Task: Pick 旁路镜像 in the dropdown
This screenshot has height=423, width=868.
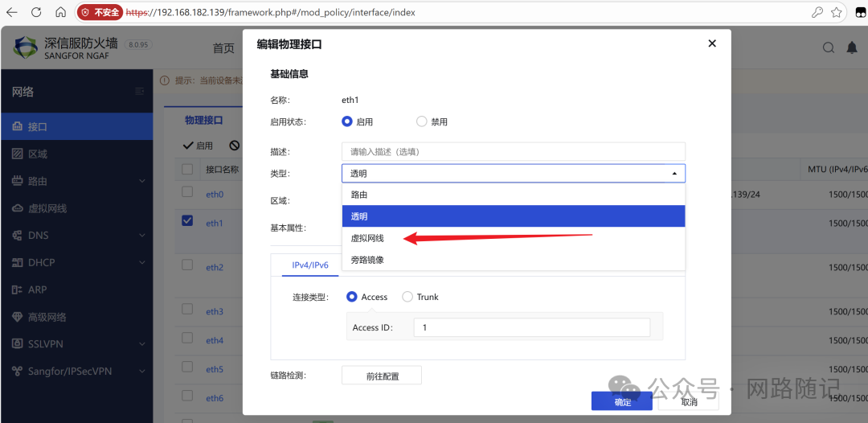Action: click(x=368, y=260)
